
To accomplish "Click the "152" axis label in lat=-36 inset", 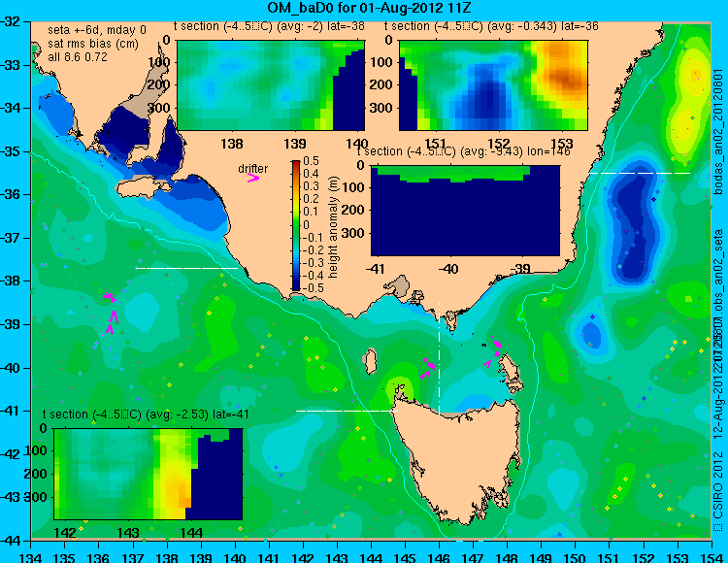I will click(x=499, y=144).
